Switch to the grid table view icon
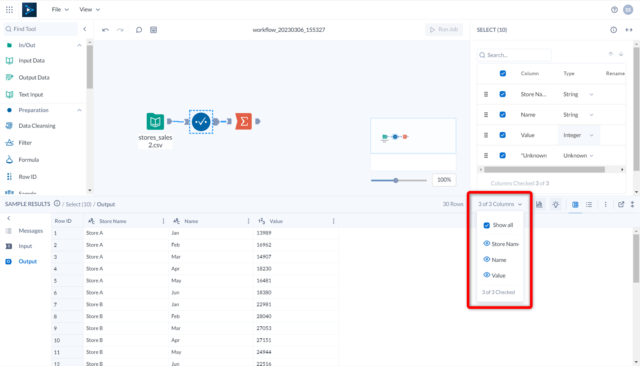Viewport: 640px width, 366px height. [575, 204]
